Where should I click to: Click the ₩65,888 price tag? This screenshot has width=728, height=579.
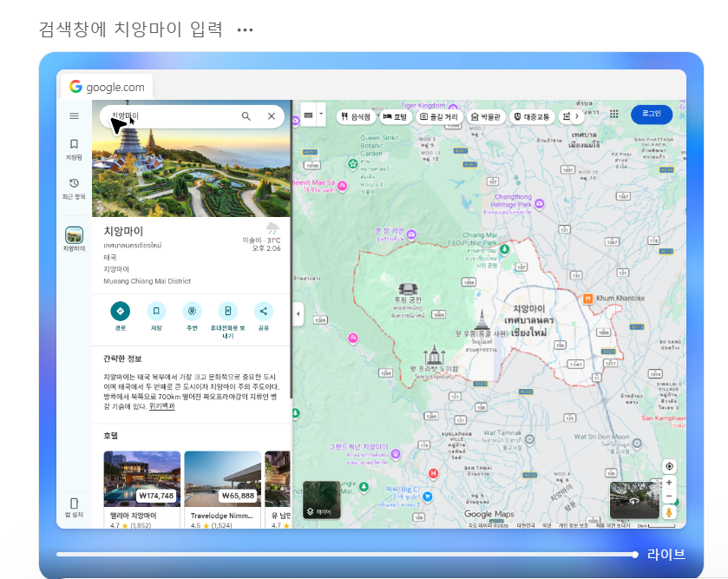[238, 496]
